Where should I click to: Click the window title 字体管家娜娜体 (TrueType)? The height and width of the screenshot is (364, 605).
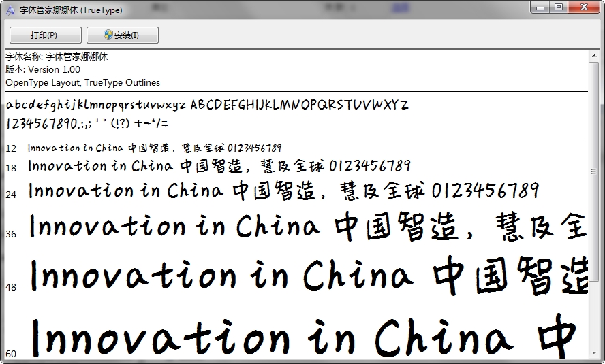click(71, 10)
